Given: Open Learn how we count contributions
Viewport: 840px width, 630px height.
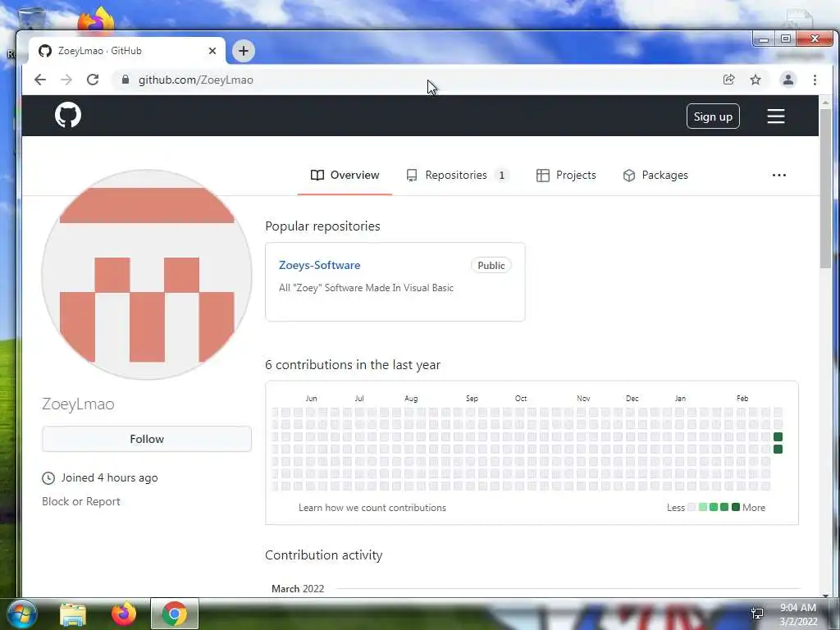Looking at the screenshot, I should point(372,507).
